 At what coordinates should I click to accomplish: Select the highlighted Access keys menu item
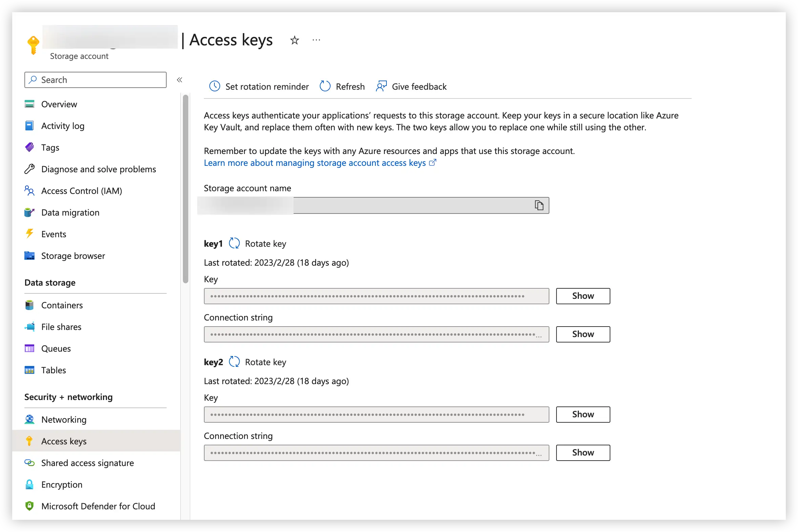[96, 441]
